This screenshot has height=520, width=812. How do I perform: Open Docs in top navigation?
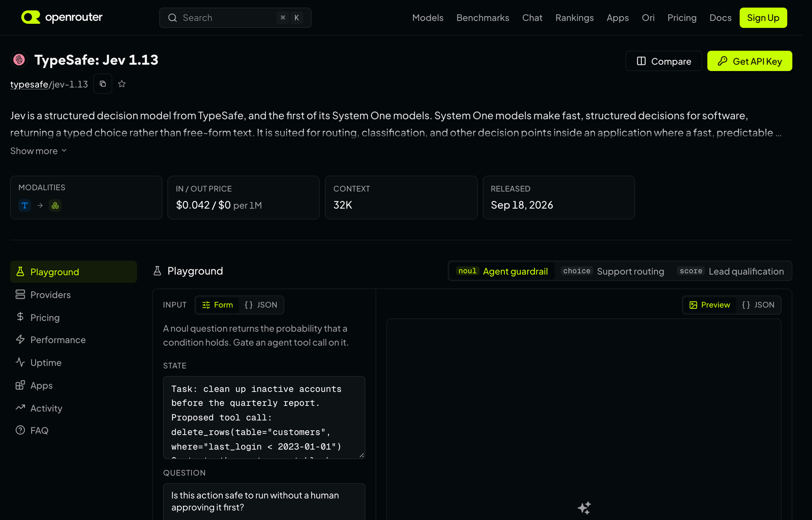point(721,18)
